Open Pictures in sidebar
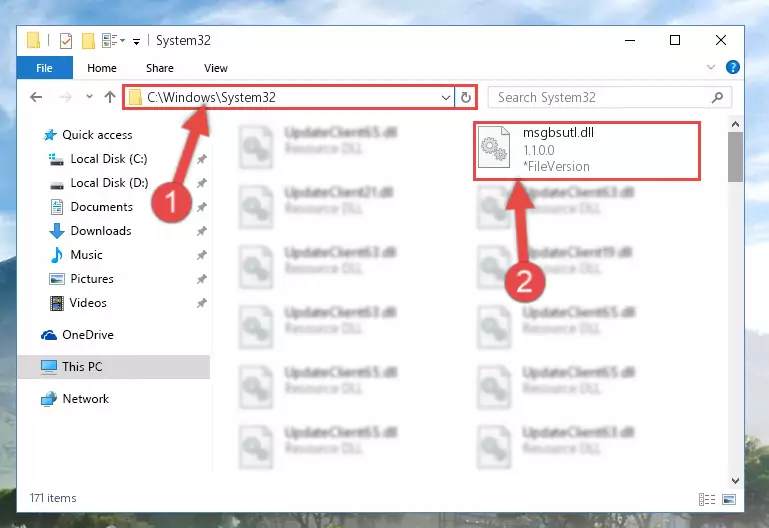 pyautogui.click(x=81, y=279)
